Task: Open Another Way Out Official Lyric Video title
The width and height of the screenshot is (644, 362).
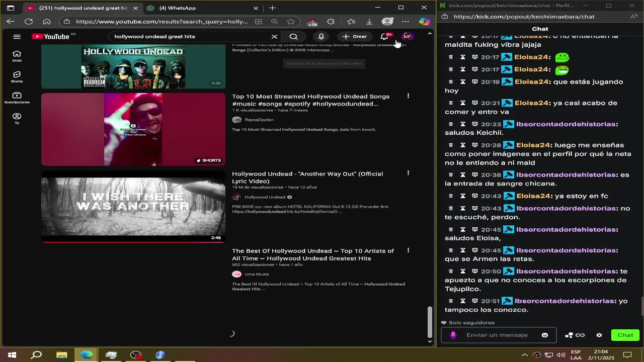Action: tap(307, 177)
